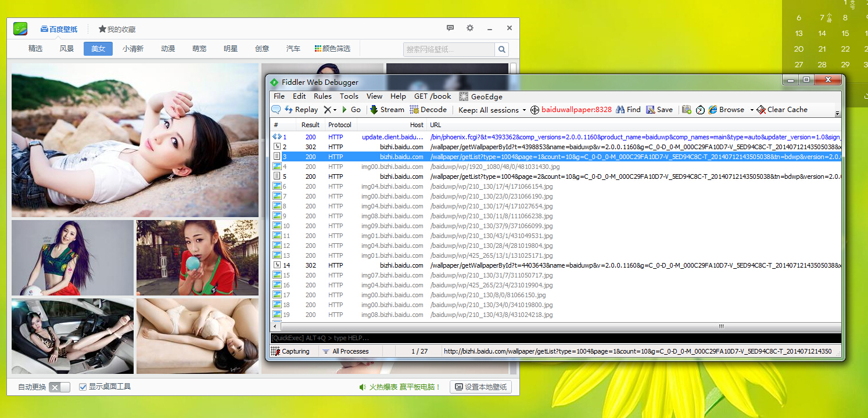
Task: Open the wallpaper app settings gear
Action: (470, 28)
